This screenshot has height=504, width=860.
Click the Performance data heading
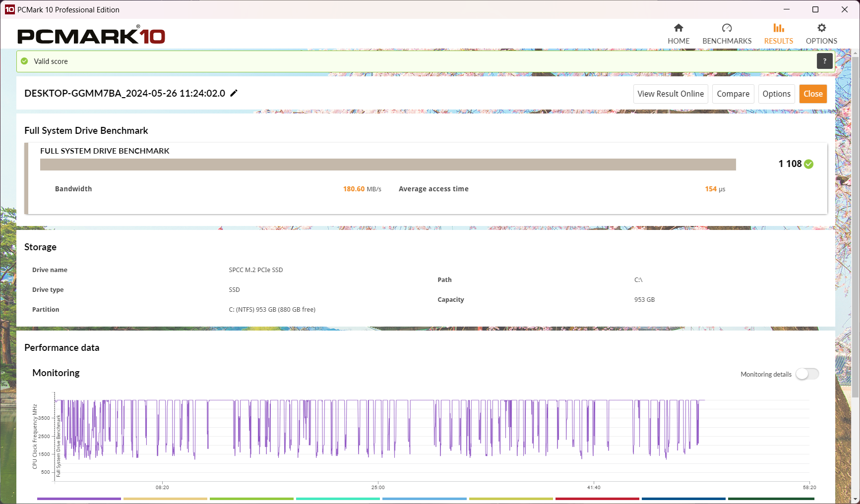[62, 347]
